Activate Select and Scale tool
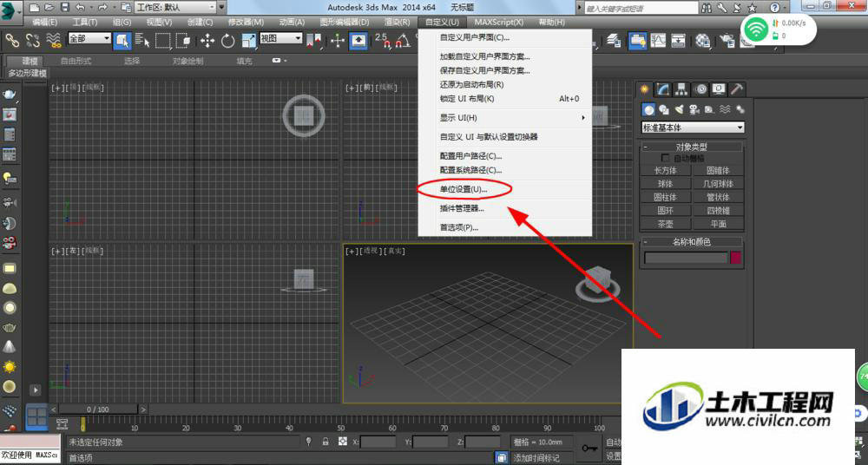This screenshot has width=868, height=465. click(248, 41)
